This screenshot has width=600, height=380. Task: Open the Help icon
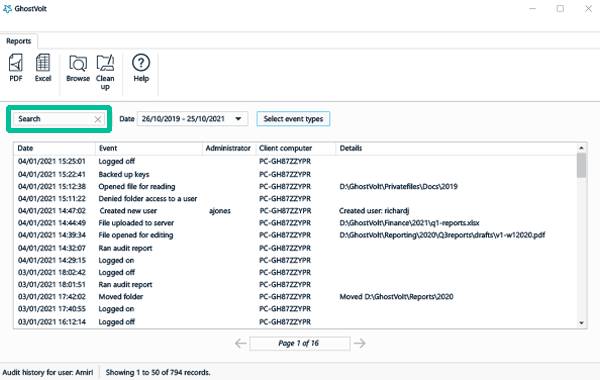(x=141, y=68)
